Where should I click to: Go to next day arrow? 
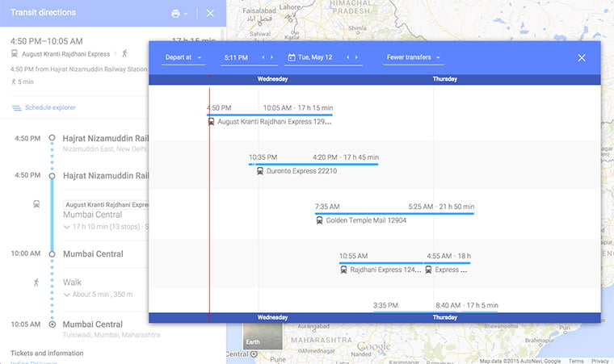click(356, 57)
